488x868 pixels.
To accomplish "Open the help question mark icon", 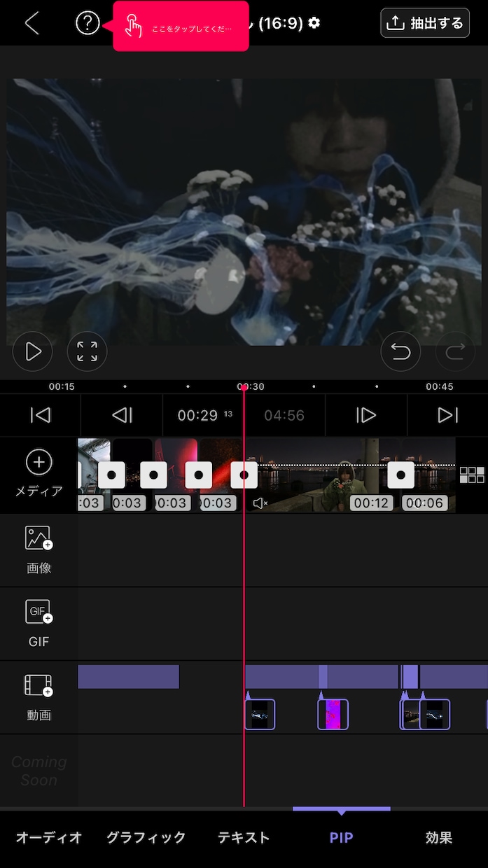I will [x=88, y=23].
